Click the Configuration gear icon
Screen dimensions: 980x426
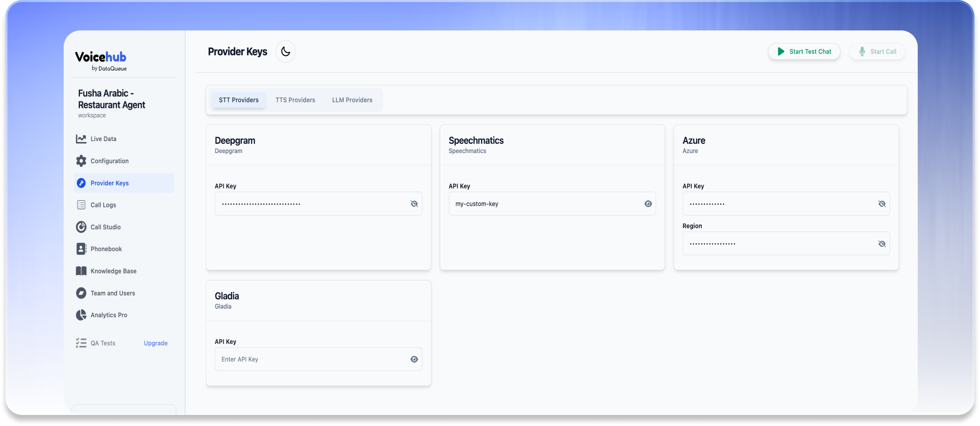click(81, 161)
